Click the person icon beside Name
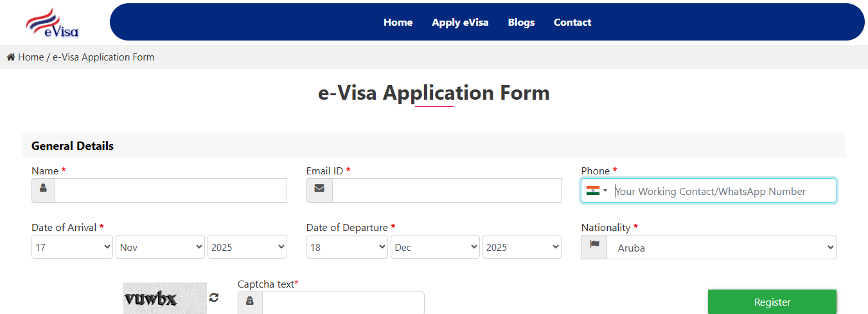 [x=43, y=190]
